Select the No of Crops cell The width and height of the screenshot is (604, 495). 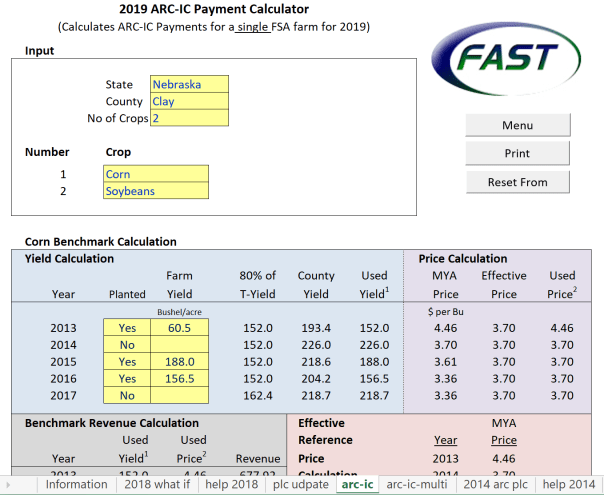coord(189,119)
